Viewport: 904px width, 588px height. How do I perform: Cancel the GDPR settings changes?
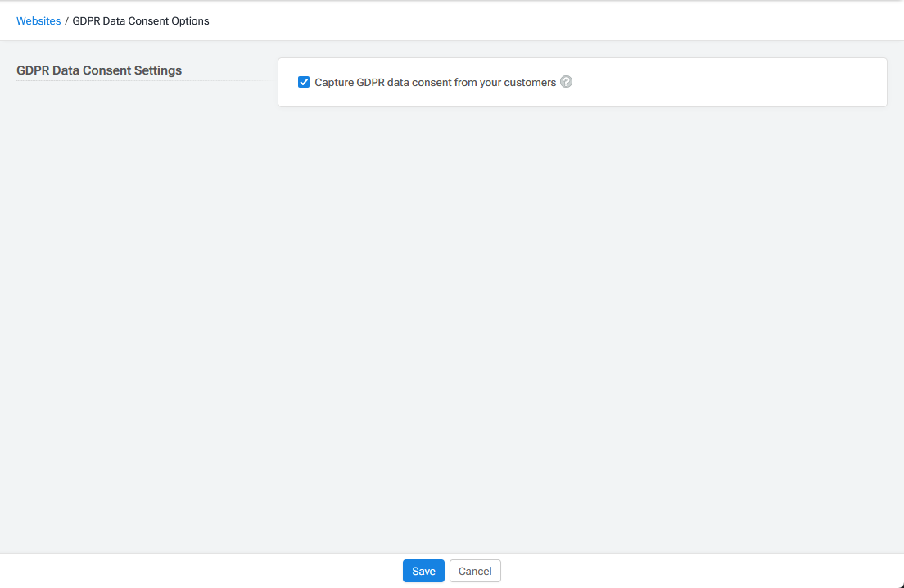[475, 571]
